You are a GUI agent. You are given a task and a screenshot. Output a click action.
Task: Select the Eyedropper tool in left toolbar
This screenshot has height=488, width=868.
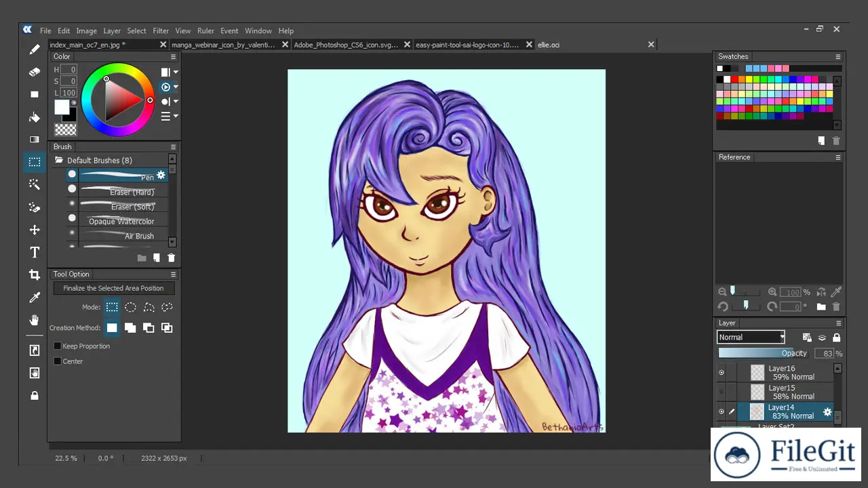pos(35,298)
